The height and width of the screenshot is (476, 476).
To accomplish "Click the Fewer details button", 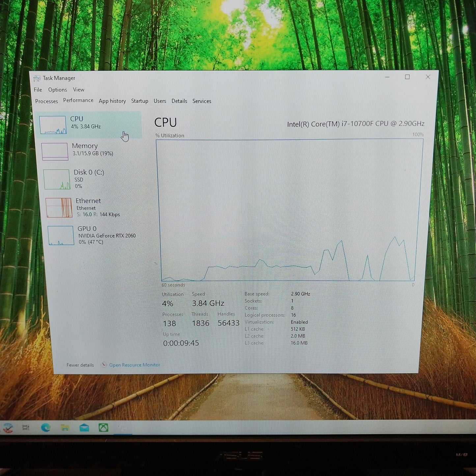I will [x=80, y=365].
